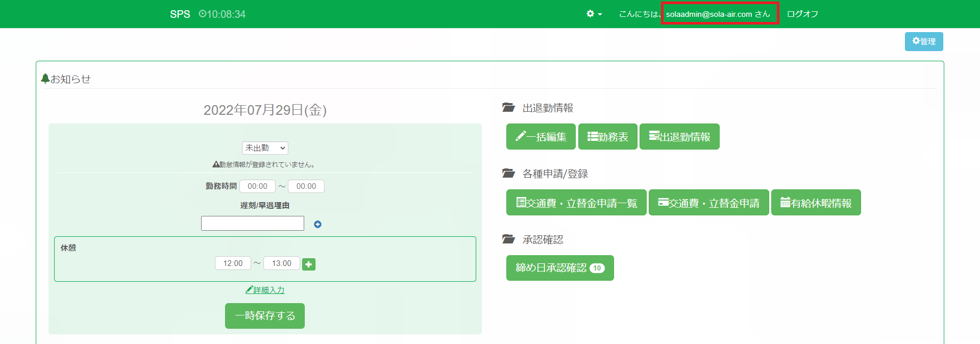
Task: Click the blue plus icon beside late reason field
Action: tap(317, 224)
